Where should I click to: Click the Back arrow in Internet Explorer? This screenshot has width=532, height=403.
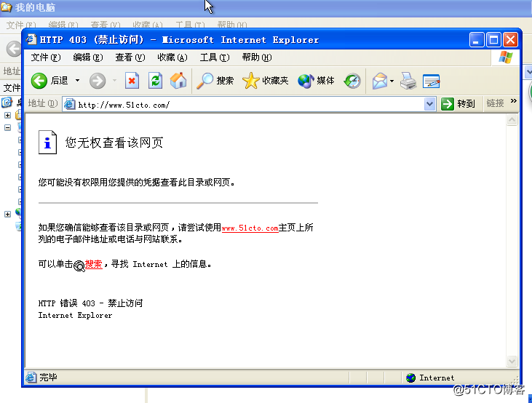pyautogui.click(x=39, y=81)
